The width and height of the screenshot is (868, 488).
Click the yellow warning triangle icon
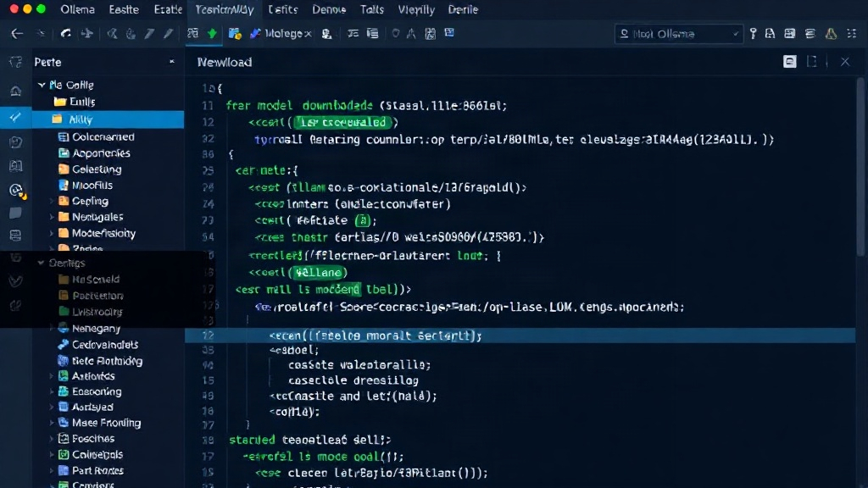(831, 34)
